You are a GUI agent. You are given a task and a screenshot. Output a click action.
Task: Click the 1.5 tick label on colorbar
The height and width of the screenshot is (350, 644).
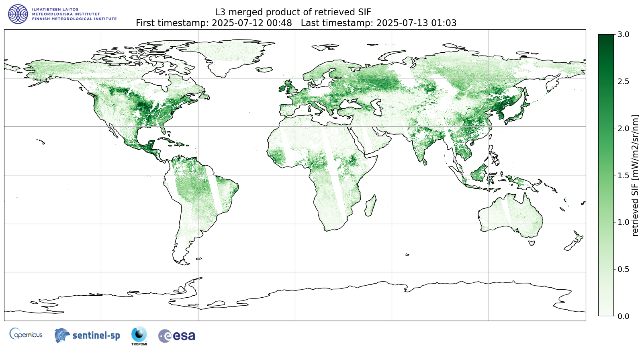pyautogui.click(x=623, y=175)
